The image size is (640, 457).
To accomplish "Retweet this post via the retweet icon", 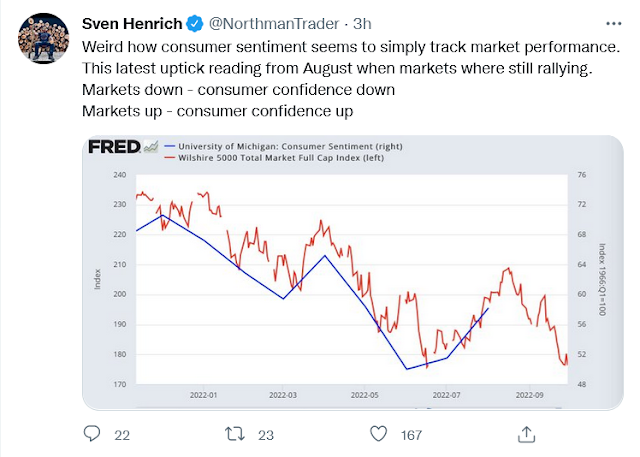I will [x=234, y=434].
